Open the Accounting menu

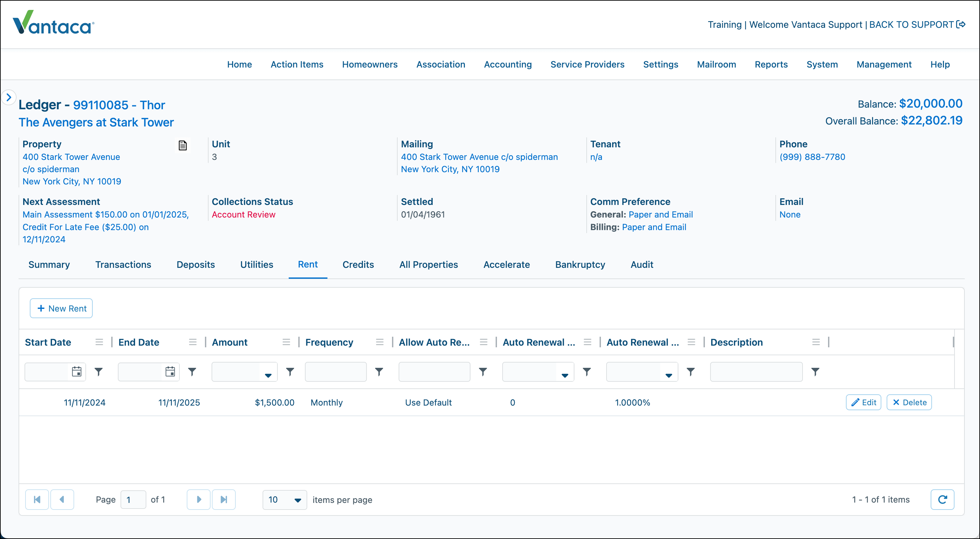coord(508,64)
